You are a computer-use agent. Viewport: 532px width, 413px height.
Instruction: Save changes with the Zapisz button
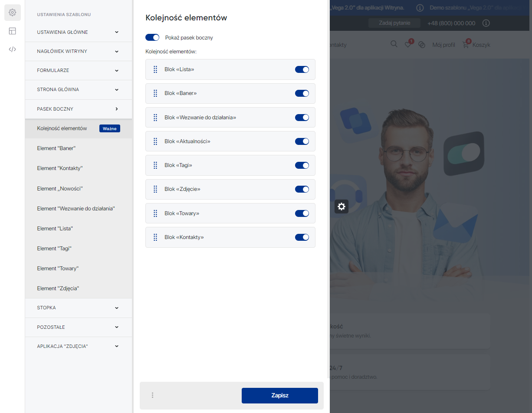pyautogui.click(x=279, y=396)
